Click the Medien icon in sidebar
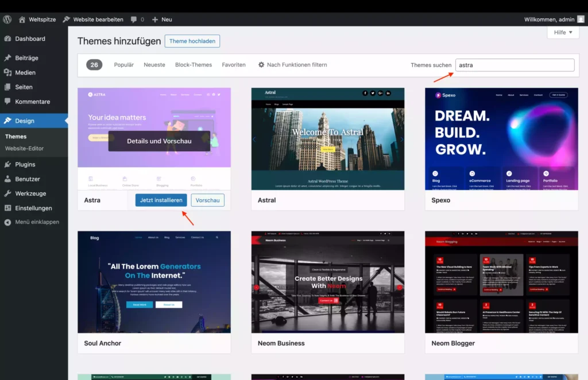The width and height of the screenshot is (588, 380). 7,72
